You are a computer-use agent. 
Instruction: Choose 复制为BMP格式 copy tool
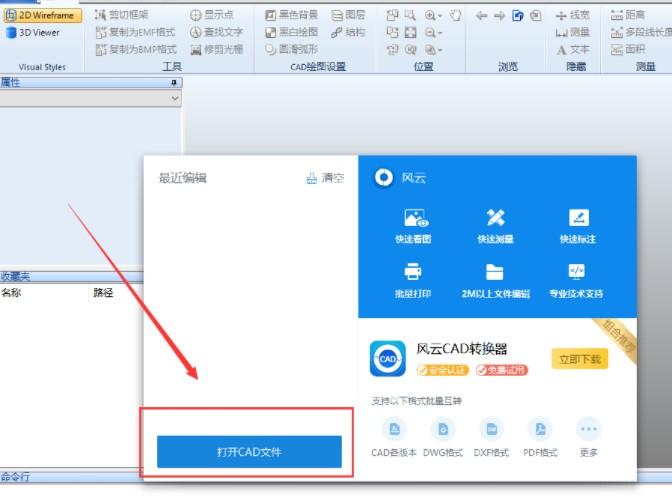[x=135, y=50]
